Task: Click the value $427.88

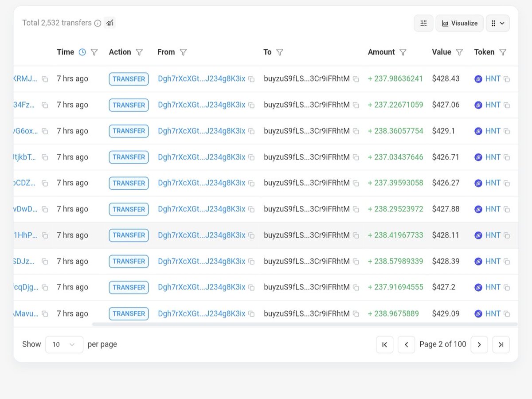Action: 446,209
